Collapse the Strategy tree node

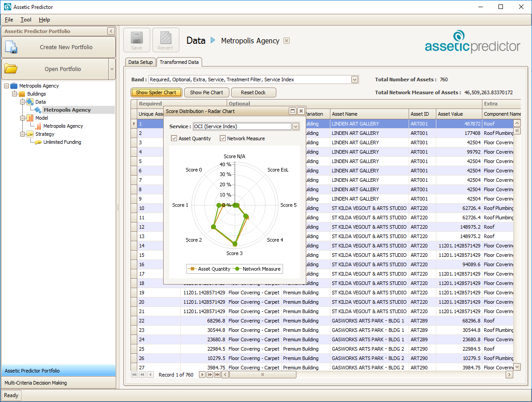point(22,134)
